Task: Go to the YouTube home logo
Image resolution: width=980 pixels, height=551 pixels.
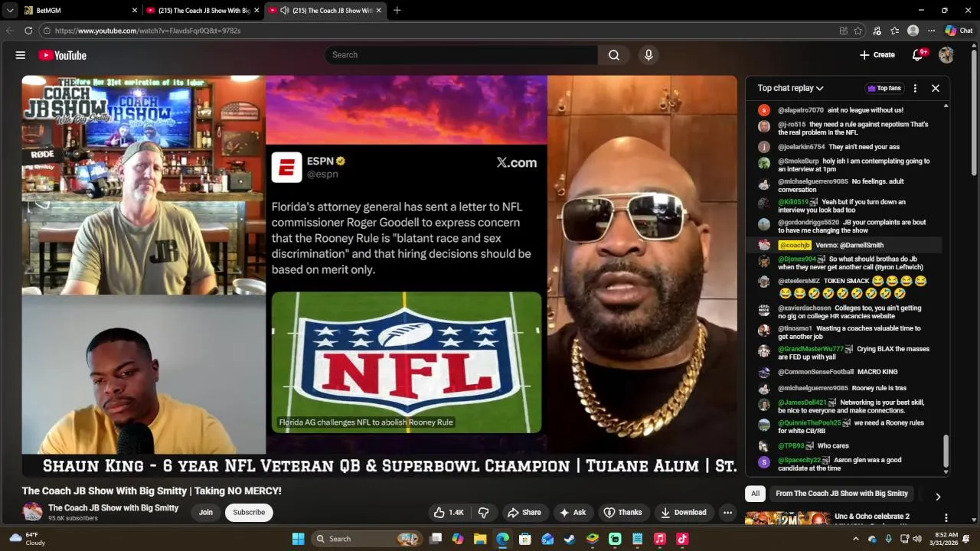Action: (62, 55)
